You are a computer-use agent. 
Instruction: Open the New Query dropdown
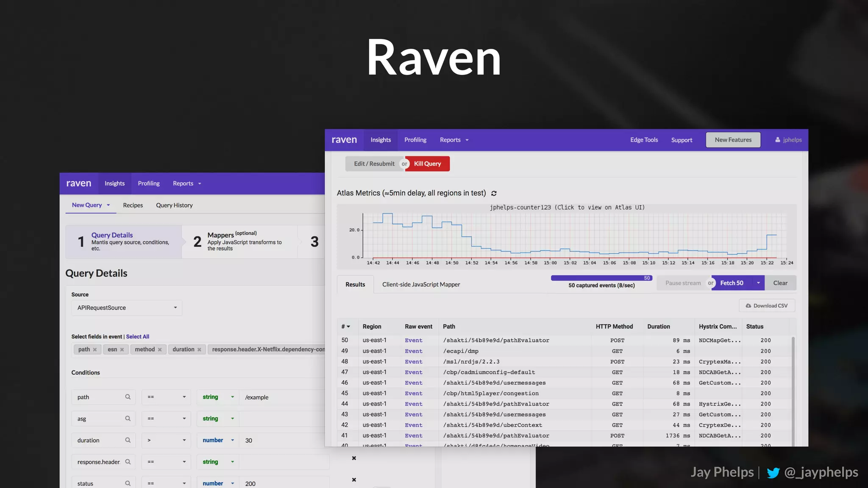tap(91, 205)
